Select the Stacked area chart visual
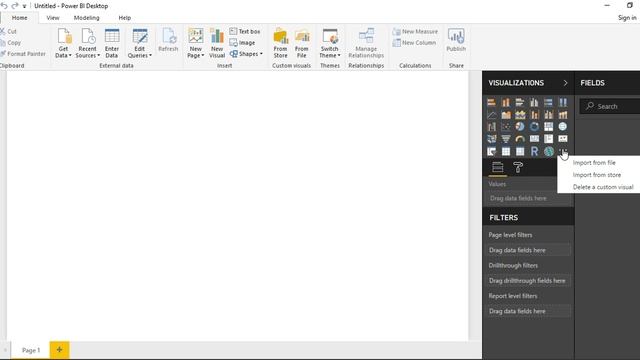 coord(520,115)
